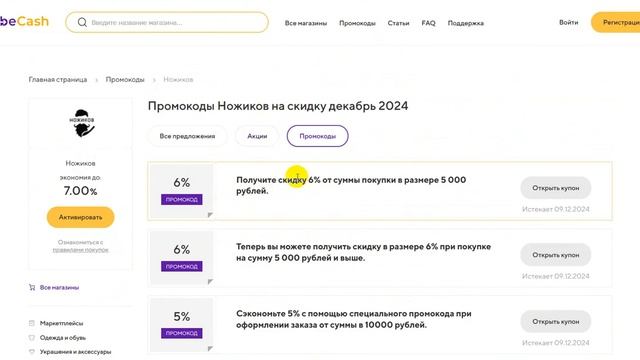Image resolution: width=640 pixels, height=360 pixels.
Task: Click the Одежда и обувь category icon
Action: (32, 338)
